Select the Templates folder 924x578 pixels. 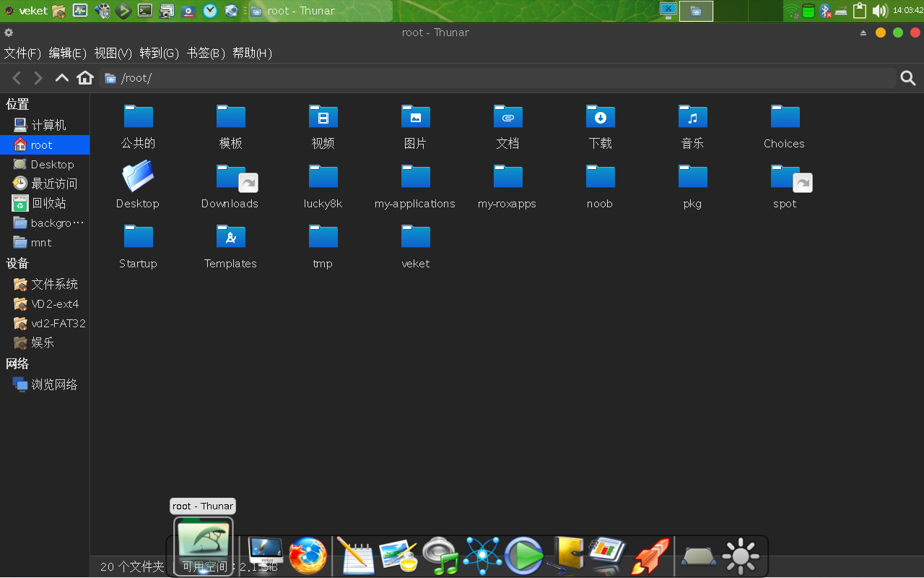point(230,246)
